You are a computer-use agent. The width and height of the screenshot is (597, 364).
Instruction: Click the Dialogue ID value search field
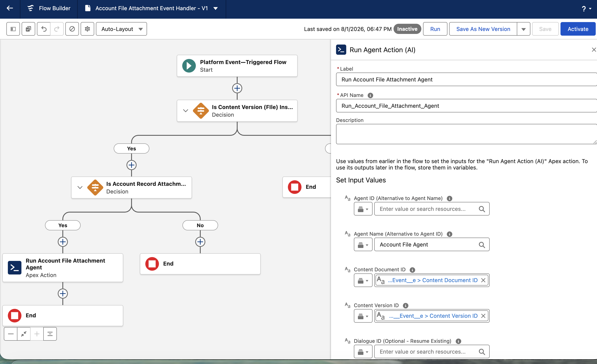coord(432,352)
